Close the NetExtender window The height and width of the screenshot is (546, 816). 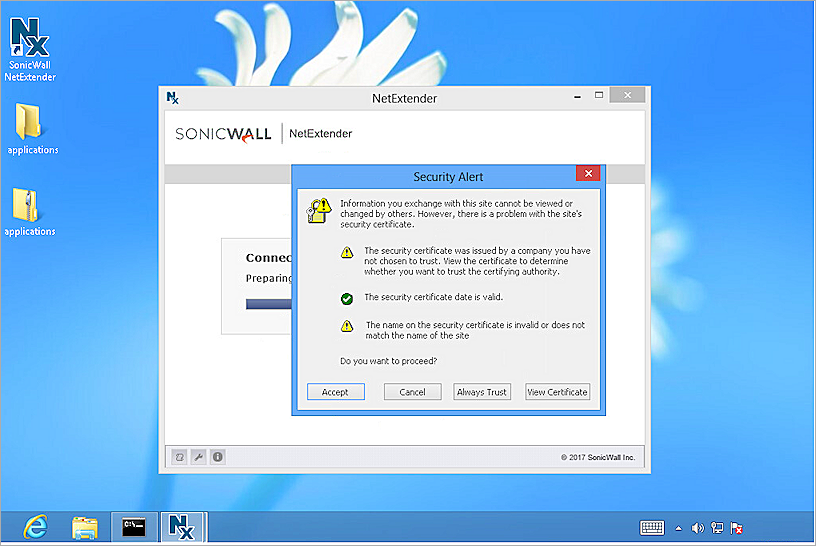pyautogui.click(x=627, y=95)
